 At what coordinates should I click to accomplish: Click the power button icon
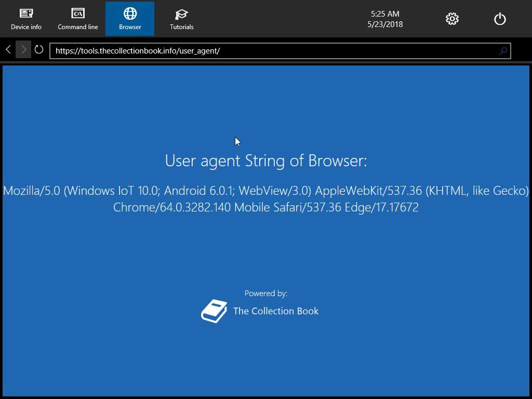point(500,19)
